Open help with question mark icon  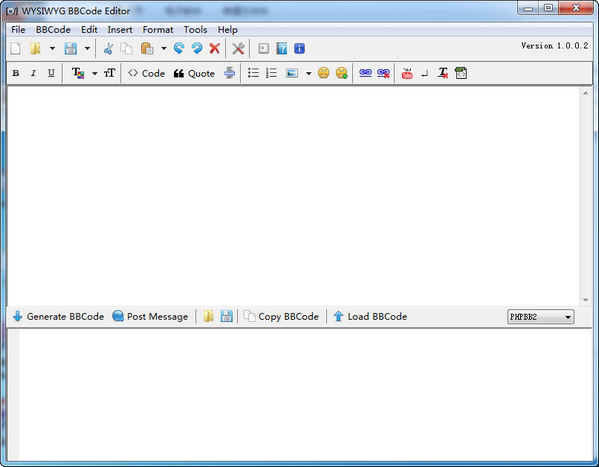click(282, 49)
